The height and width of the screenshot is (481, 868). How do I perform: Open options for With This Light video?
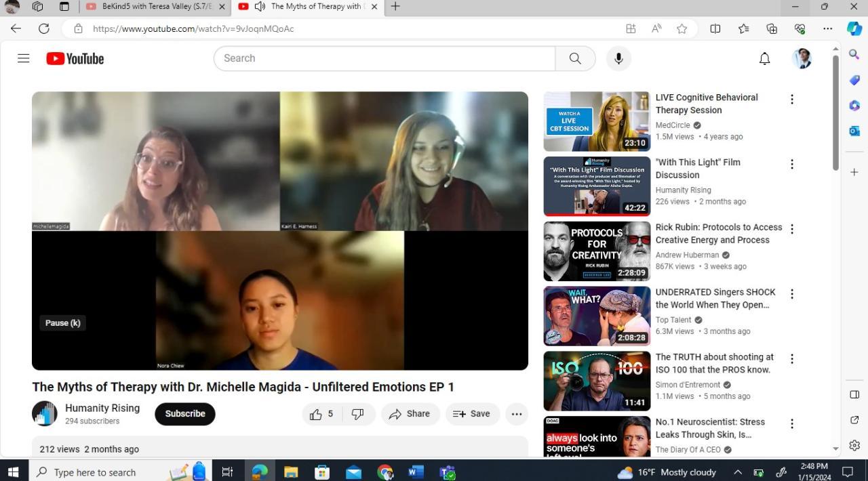pyautogui.click(x=791, y=165)
